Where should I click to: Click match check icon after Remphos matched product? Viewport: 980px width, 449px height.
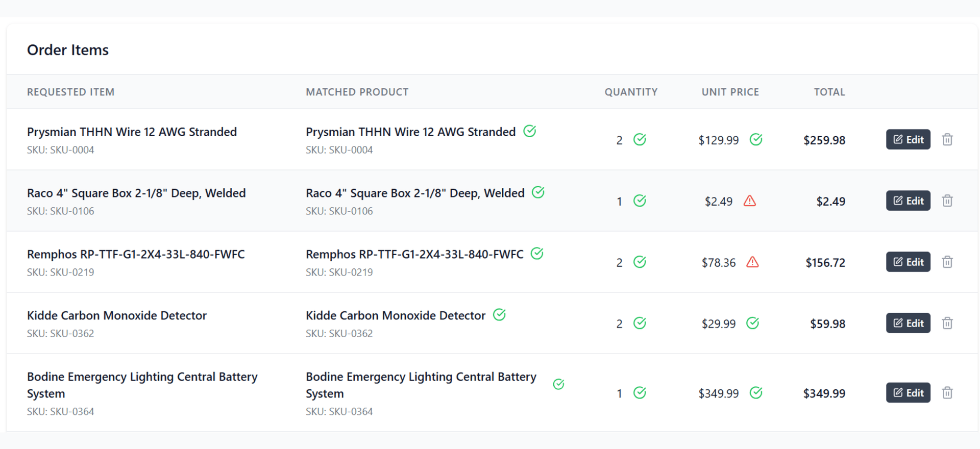[x=537, y=254]
